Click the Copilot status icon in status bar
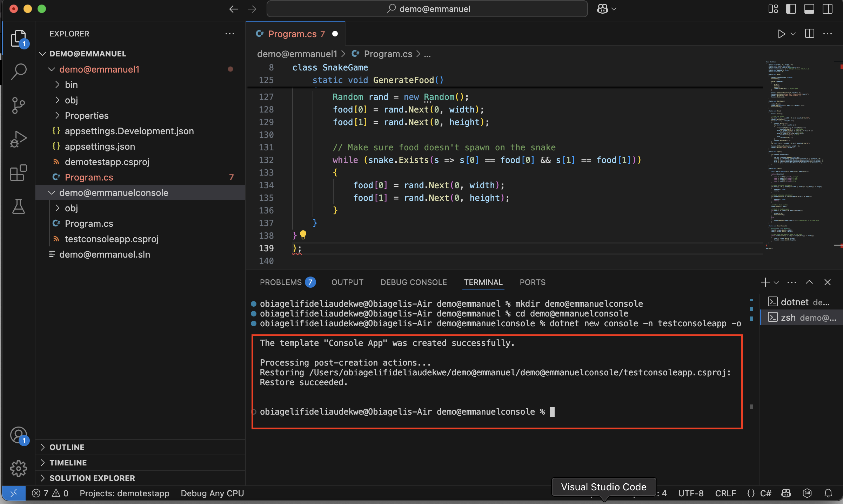The image size is (843, 504). 786,493
